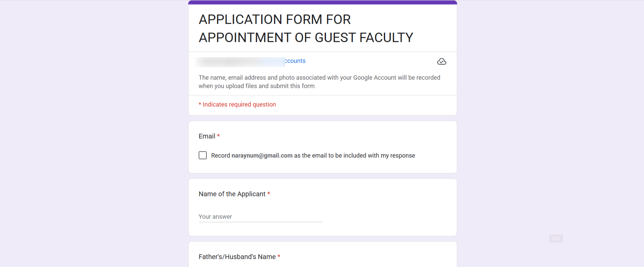Click the Email question label
644x267 pixels.
point(207,136)
